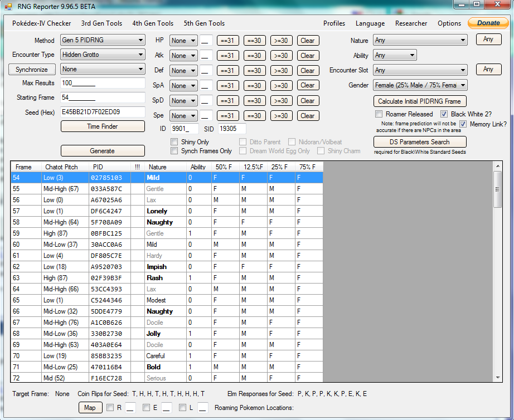The height and width of the screenshot is (420, 514).
Task: Set Atk filter to ==30
Action: click(254, 56)
